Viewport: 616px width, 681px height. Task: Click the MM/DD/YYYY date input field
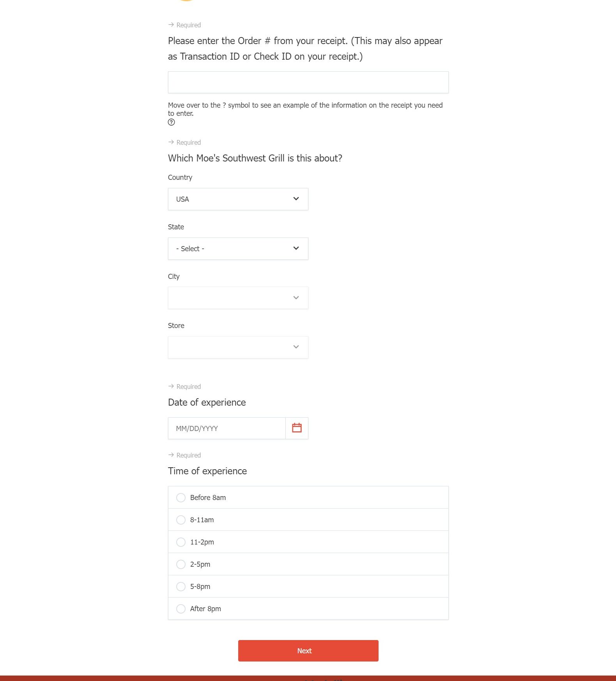pyautogui.click(x=227, y=428)
